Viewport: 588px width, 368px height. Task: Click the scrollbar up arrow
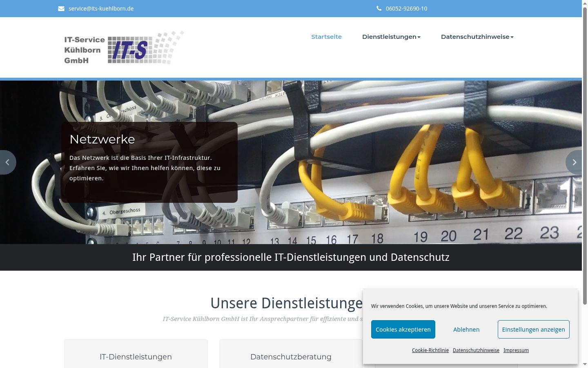coord(585,3)
